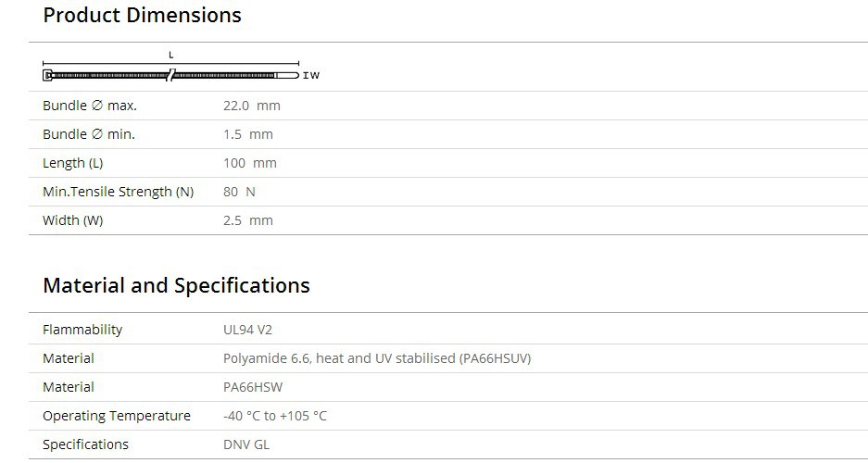Click the Length (L) row label
The width and height of the screenshot is (868, 463).
pyautogui.click(x=73, y=163)
